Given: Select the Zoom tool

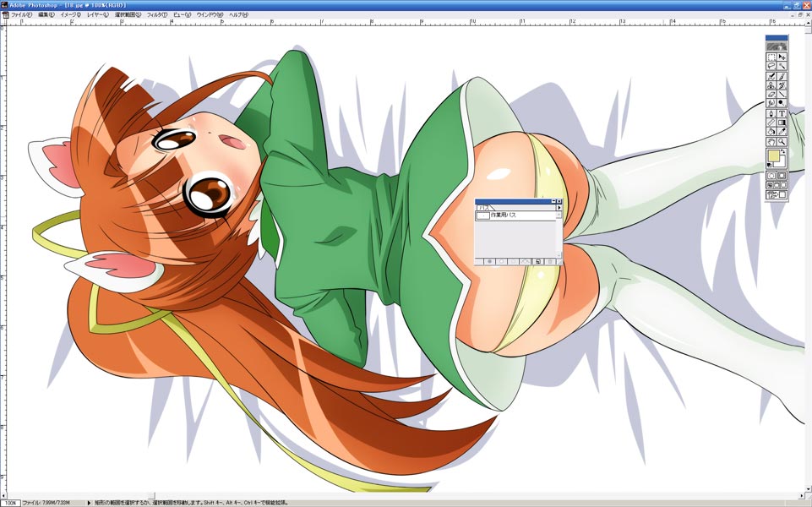Looking at the screenshot, I should 782,141.
